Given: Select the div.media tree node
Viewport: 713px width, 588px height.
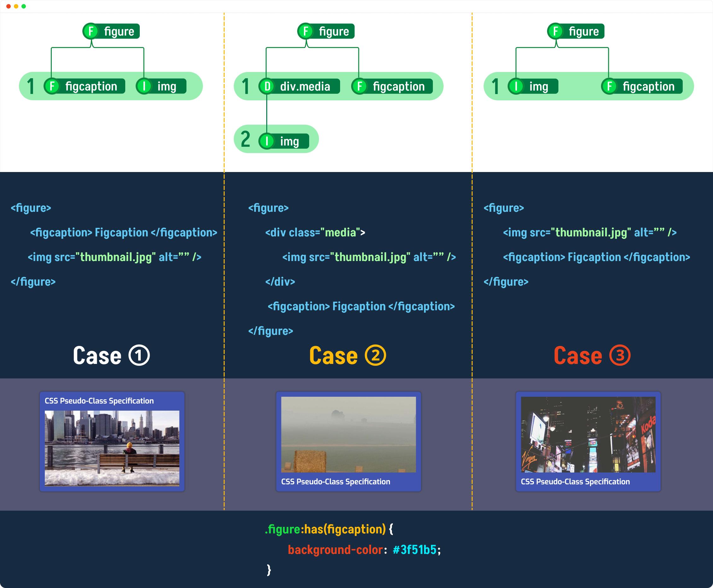Looking at the screenshot, I should (299, 86).
